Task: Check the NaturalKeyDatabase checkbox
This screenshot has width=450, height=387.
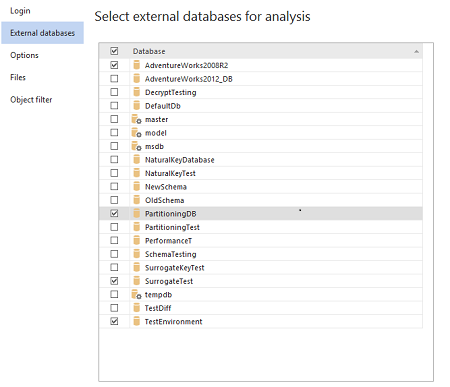Action: 114,160
